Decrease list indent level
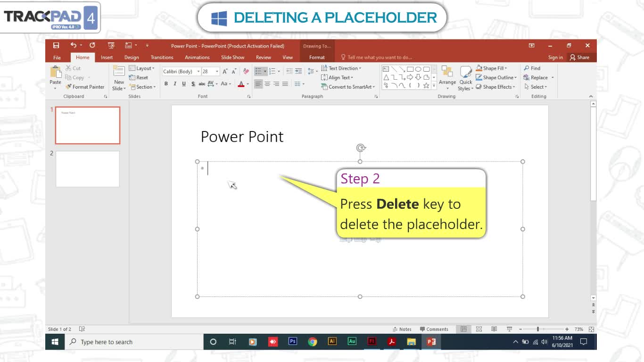Viewport: 644px width, 362px height. tap(289, 71)
